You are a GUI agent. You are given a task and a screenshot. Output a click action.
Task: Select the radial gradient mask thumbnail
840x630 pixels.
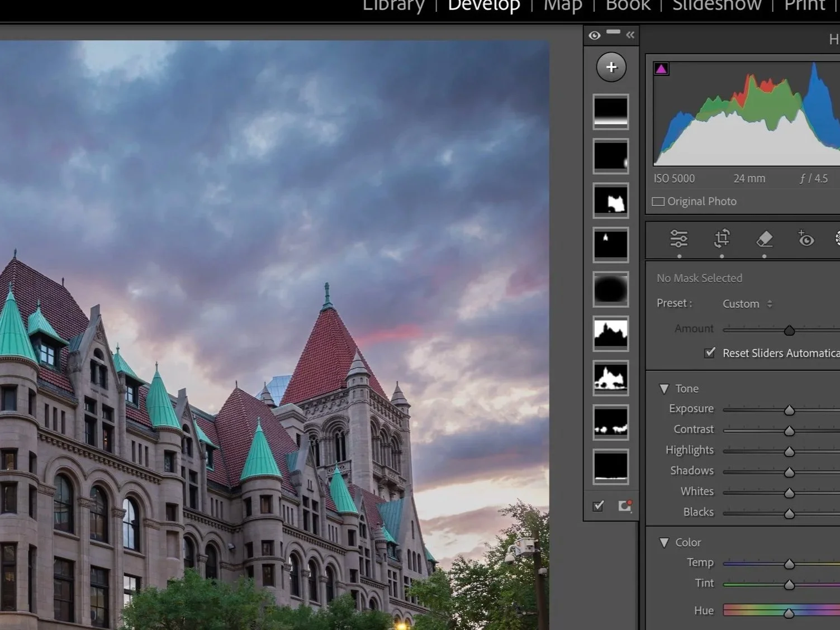click(610, 289)
